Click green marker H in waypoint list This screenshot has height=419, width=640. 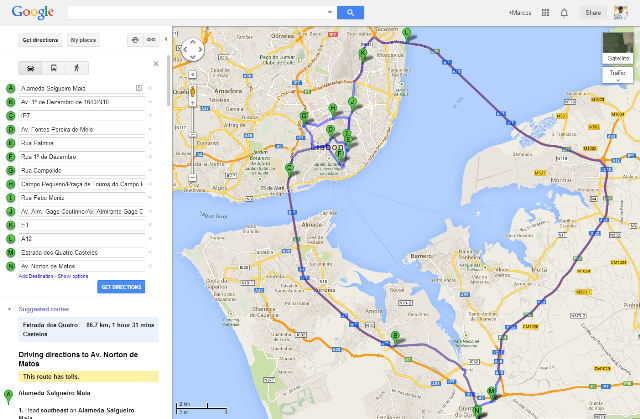pos(11,184)
